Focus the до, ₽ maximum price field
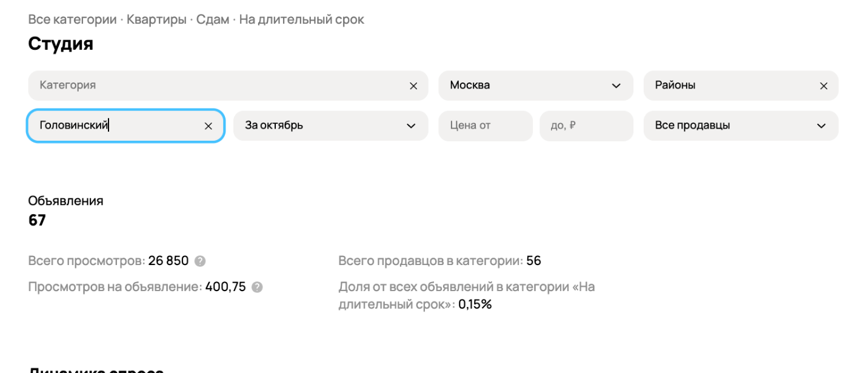The height and width of the screenshot is (373, 868). 586,126
